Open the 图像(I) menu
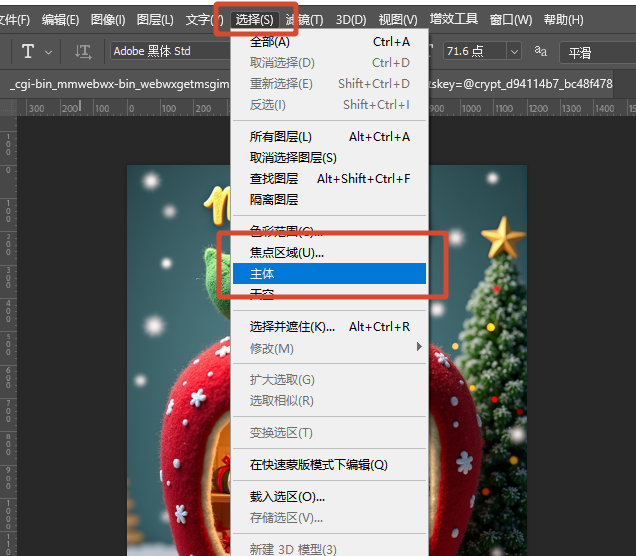This screenshot has width=636, height=556. pyautogui.click(x=108, y=19)
